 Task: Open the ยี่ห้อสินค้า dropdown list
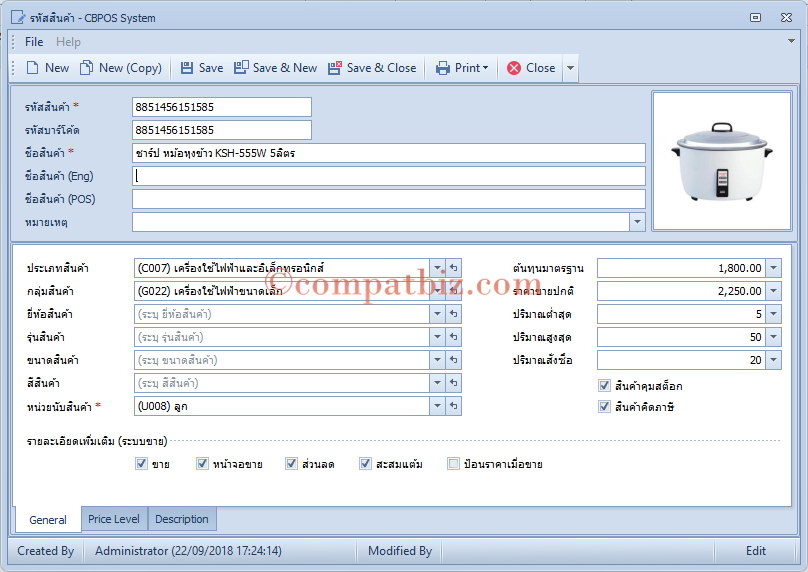437,314
